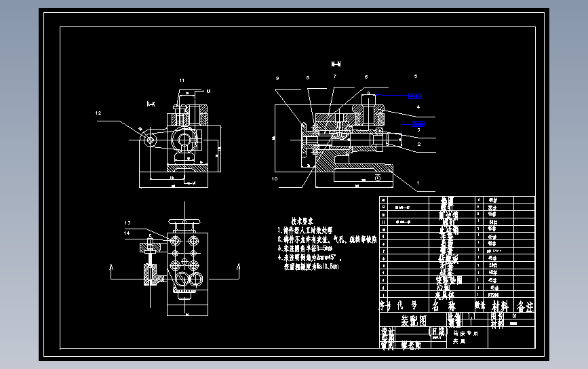Click the note line 未注明倒角为2mm*45°
588x369 pixels.
coord(310,258)
